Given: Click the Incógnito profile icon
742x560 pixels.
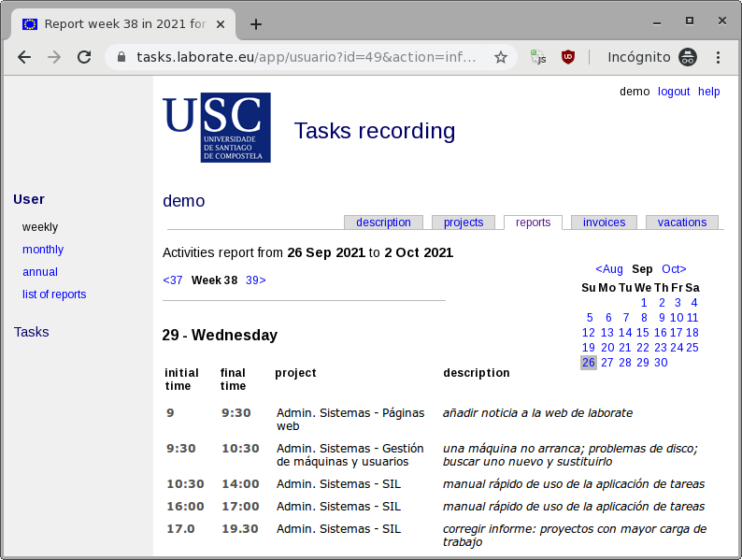Looking at the screenshot, I should [687, 57].
